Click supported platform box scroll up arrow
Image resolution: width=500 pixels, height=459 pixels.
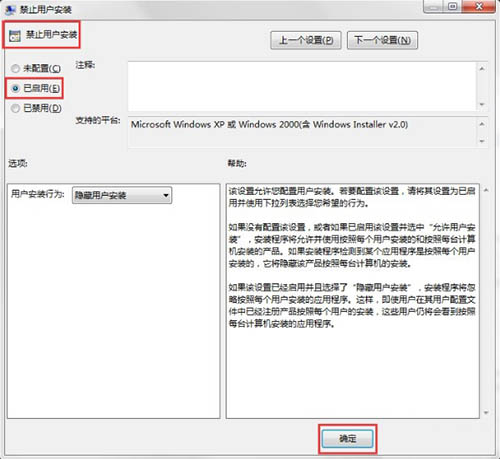pyautogui.click(x=482, y=124)
